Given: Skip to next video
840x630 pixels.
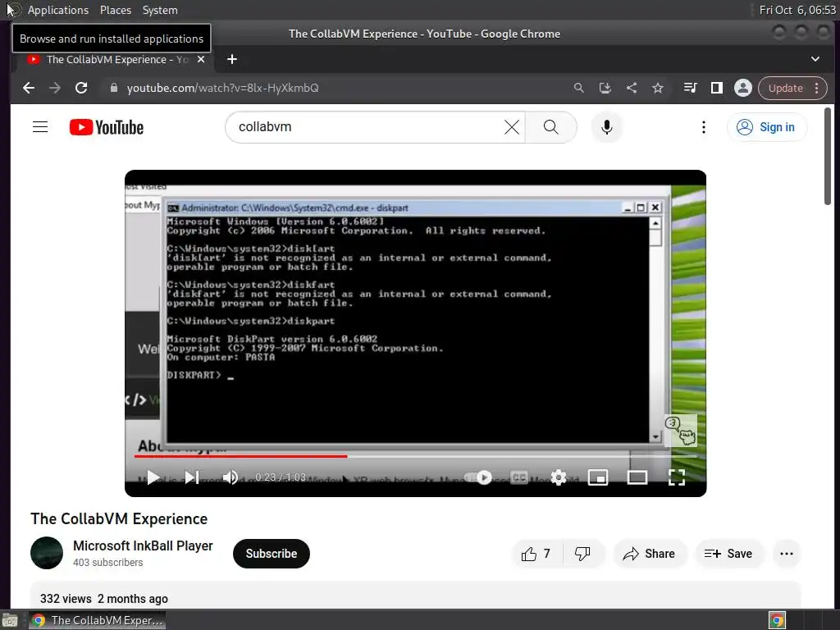Looking at the screenshot, I should point(192,477).
